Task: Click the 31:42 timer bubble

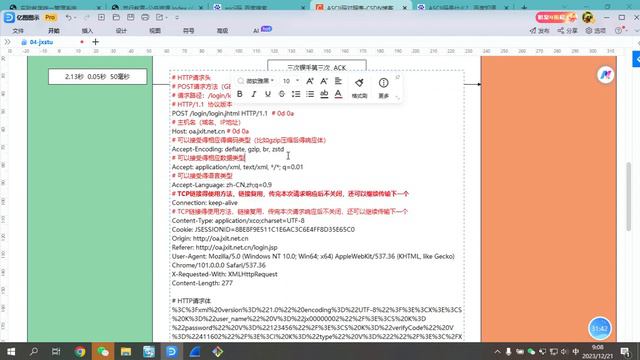Action: [600, 328]
